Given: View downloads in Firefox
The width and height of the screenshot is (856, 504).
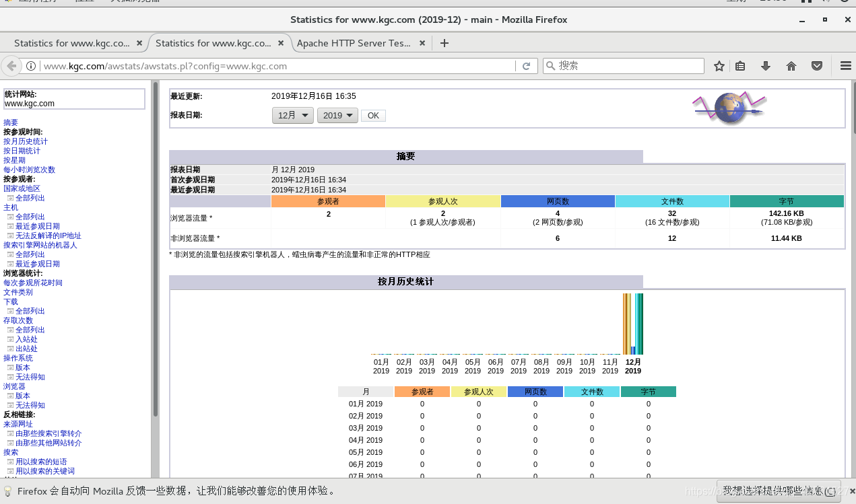Looking at the screenshot, I should click(767, 66).
